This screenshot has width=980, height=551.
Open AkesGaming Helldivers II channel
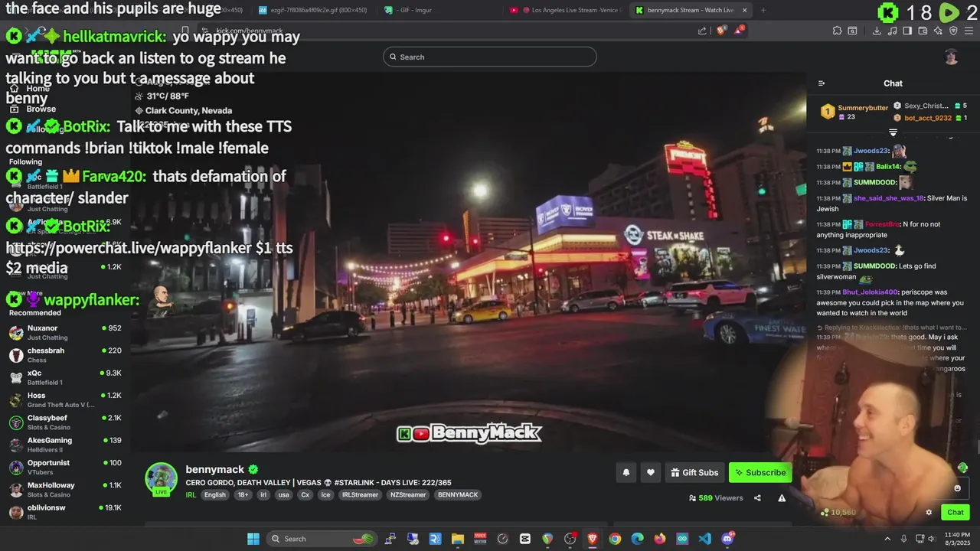click(x=65, y=445)
